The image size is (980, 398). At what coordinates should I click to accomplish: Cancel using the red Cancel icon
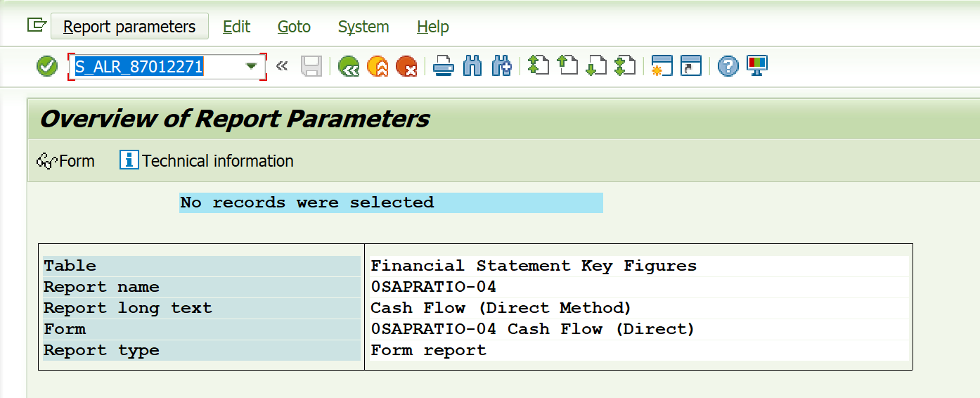pyautogui.click(x=406, y=67)
